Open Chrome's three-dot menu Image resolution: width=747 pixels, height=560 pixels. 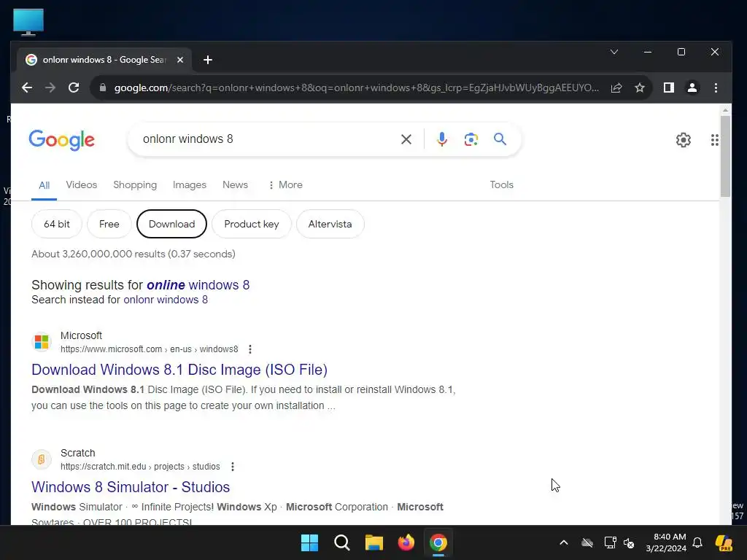[716, 87]
